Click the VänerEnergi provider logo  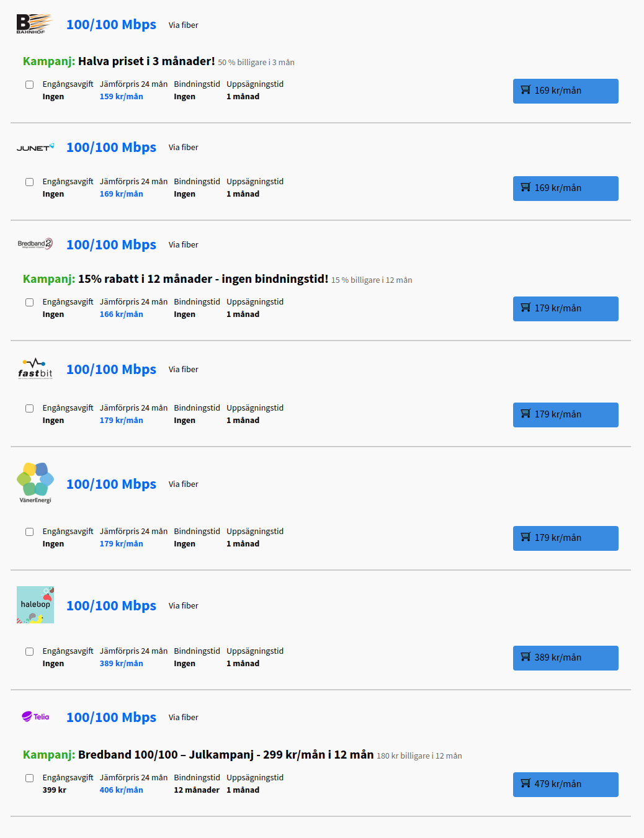tap(35, 483)
